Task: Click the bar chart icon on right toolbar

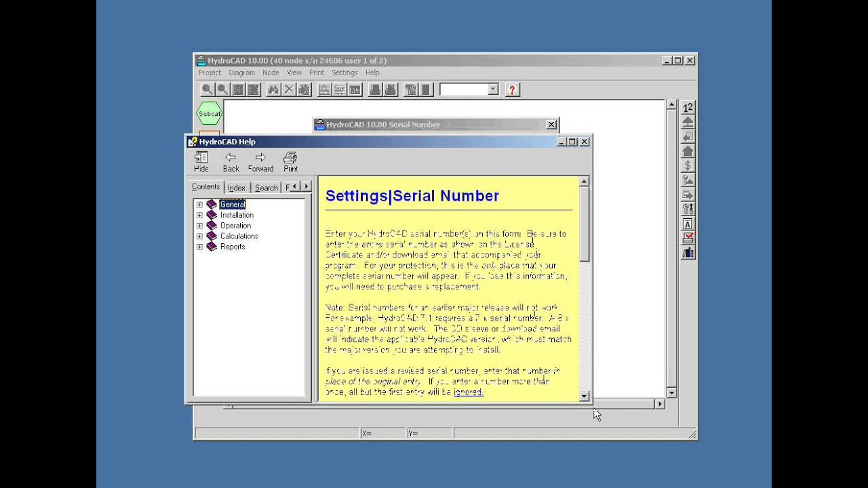Action: click(x=688, y=253)
